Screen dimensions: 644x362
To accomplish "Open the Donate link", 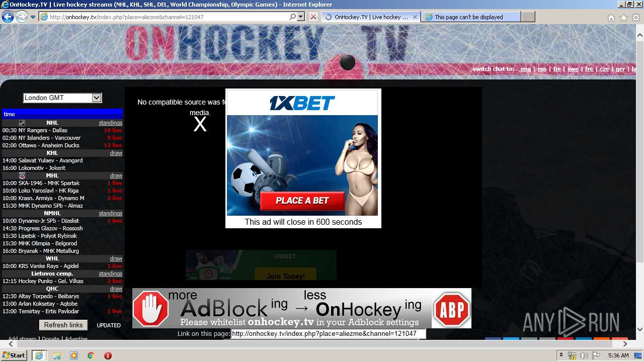I will [x=50, y=339].
